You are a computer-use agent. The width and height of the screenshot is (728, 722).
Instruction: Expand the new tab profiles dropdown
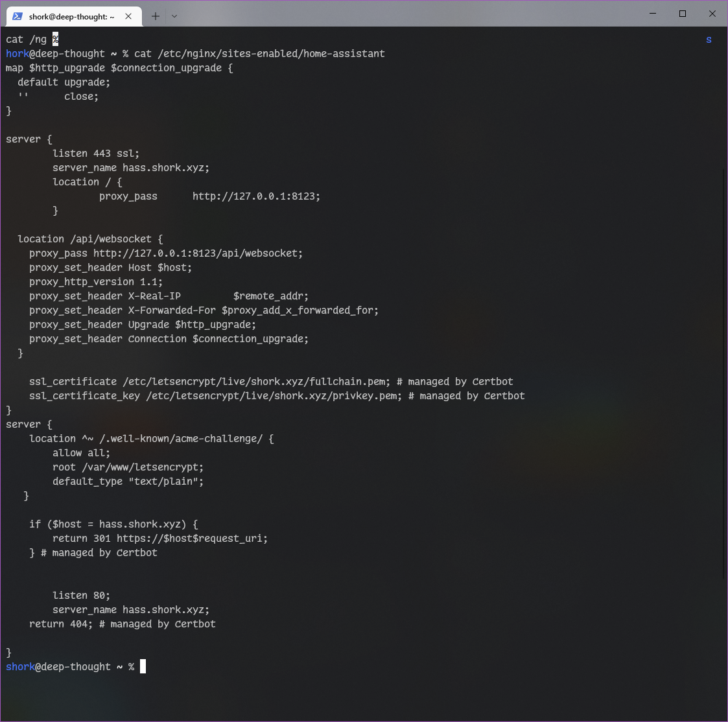click(174, 16)
